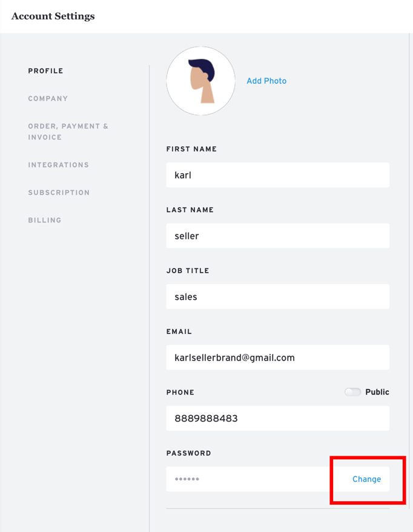This screenshot has width=413, height=532.
Task: Switch to the Billing section
Action: (45, 221)
